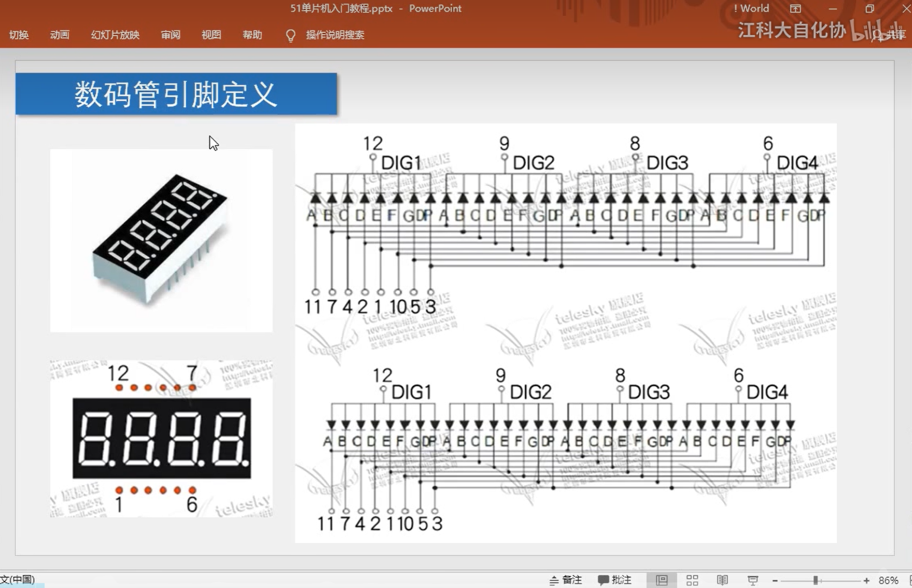Open the 幻灯片放映 slideshow tab
The image size is (912, 588).
115,35
